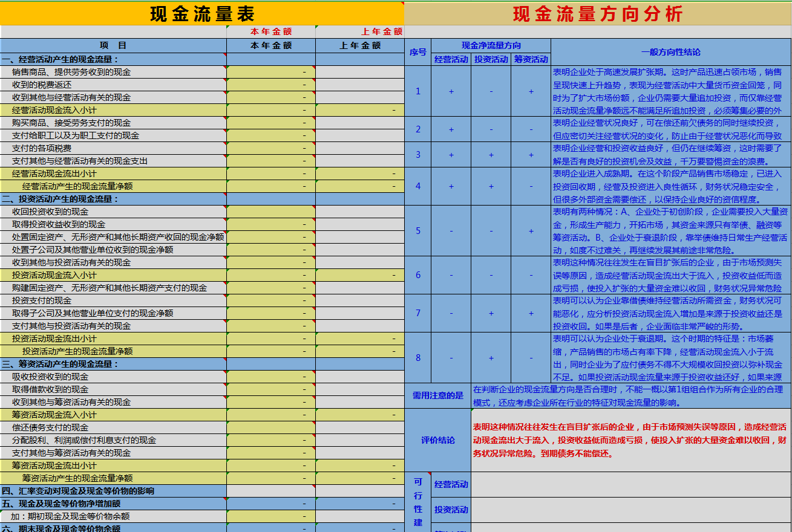Select sequence number "1" in 序号 column
This screenshot has height=532, width=792.
418,91
